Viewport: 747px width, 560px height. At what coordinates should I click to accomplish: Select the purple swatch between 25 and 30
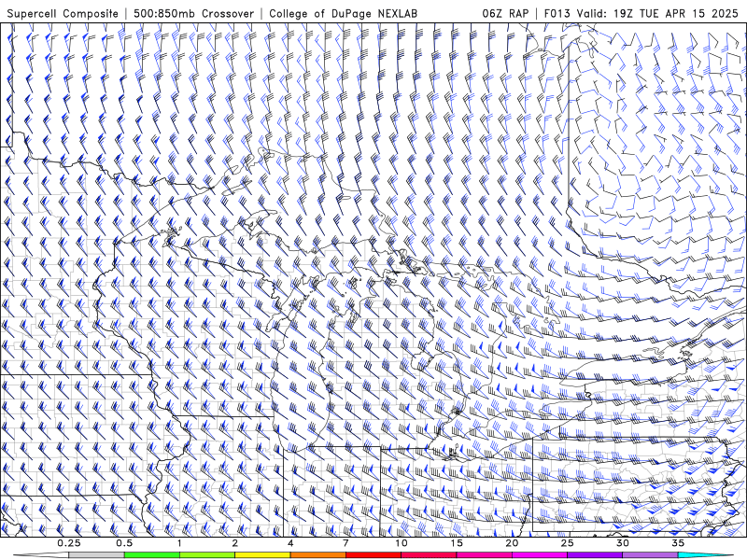595,555
